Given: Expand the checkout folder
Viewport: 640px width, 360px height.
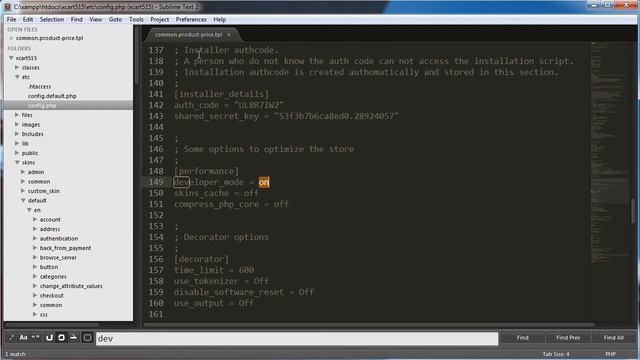Looking at the screenshot, I should [35, 296].
